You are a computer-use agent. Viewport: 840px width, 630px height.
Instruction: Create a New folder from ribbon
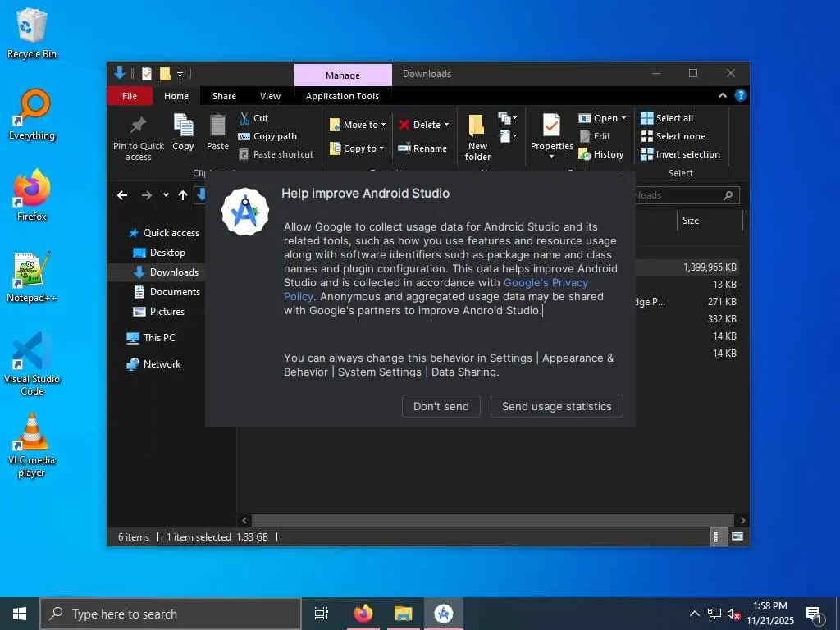[x=477, y=137]
